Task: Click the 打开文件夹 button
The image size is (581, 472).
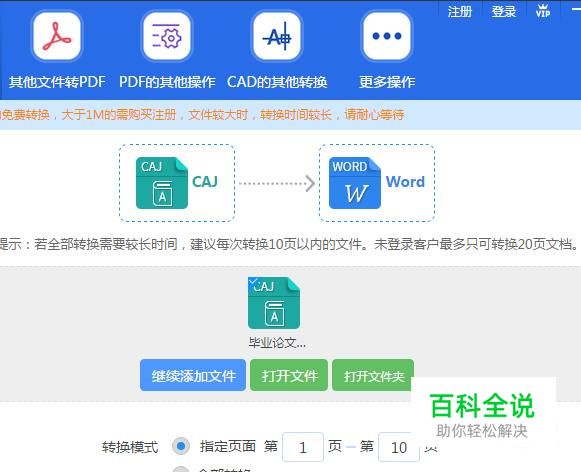Action: pos(373,375)
